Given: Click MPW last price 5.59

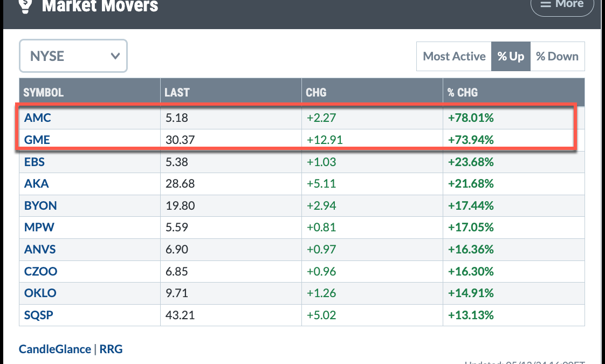Looking at the screenshot, I should point(177,227).
